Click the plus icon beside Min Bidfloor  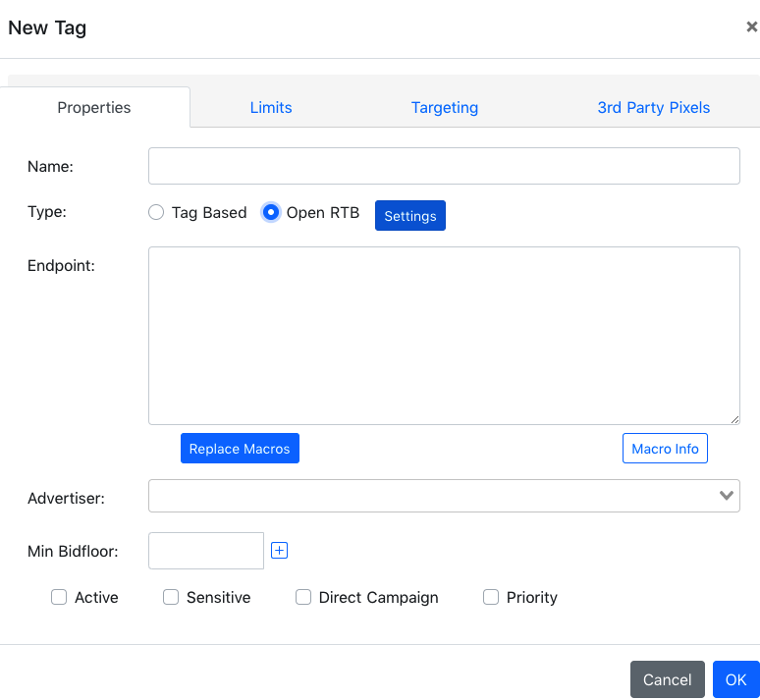pos(279,550)
